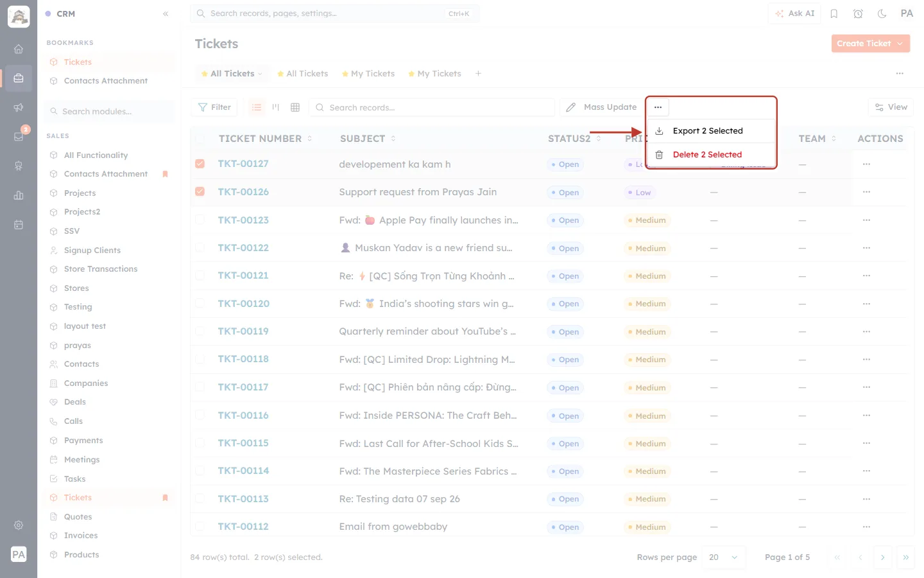Viewport: 924px width, 578px height.
Task: Open Deals in the sidebar
Action: [74, 402]
